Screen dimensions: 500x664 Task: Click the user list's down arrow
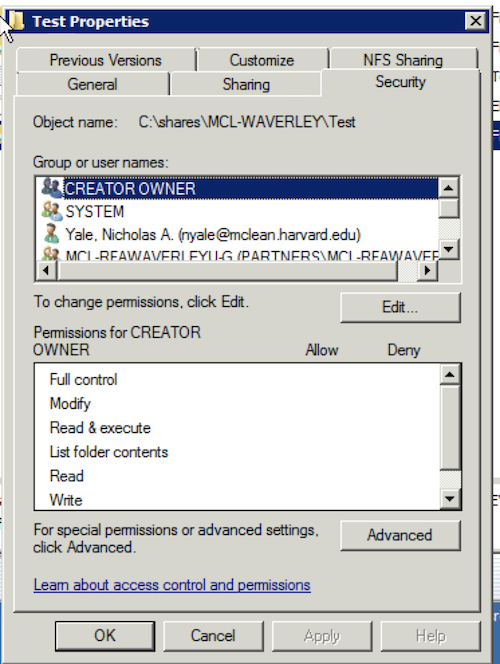click(448, 249)
